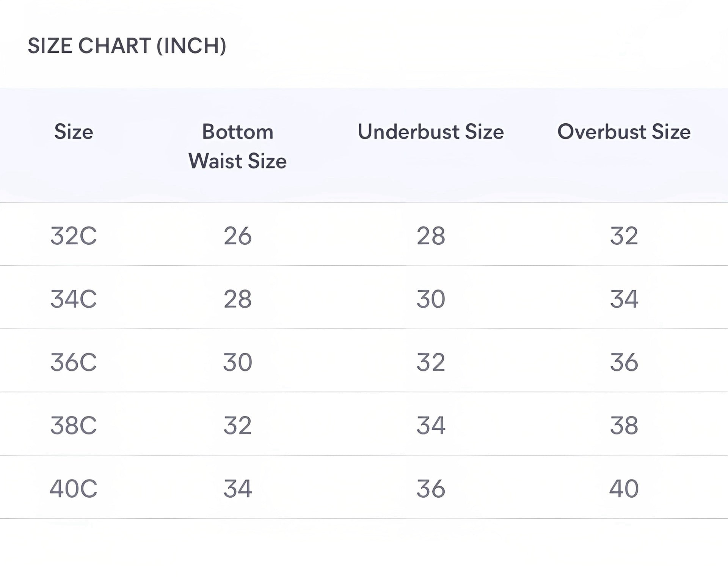Select the 34C size row label
This screenshot has height=577, width=728.
74,299
